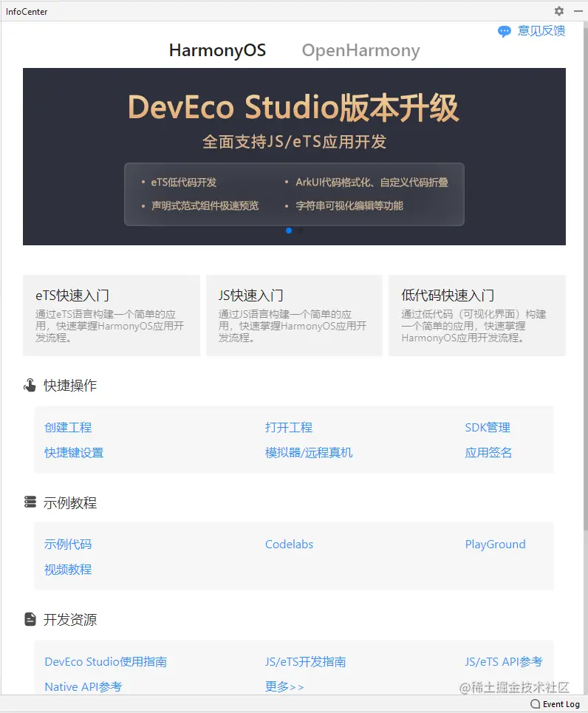588x713 pixels.
Task: Open the JS快速入门 card
Action: (x=294, y=315)
